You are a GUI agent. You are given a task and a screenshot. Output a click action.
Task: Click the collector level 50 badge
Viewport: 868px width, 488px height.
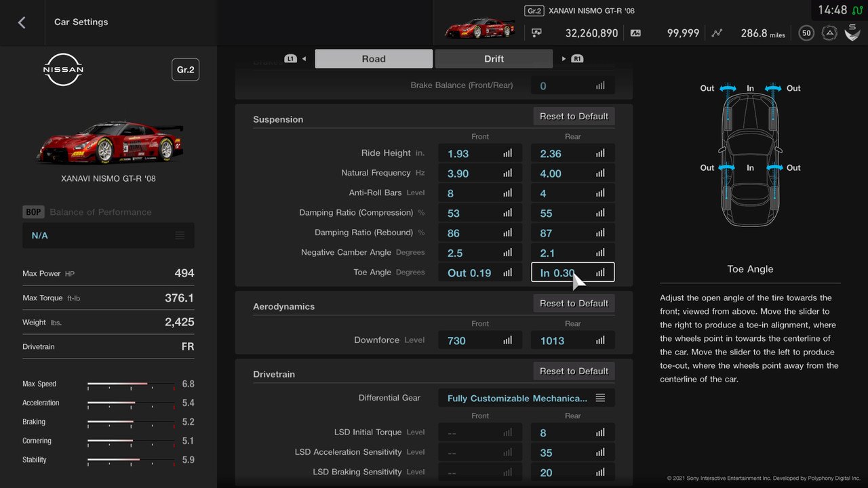(806, 33)
